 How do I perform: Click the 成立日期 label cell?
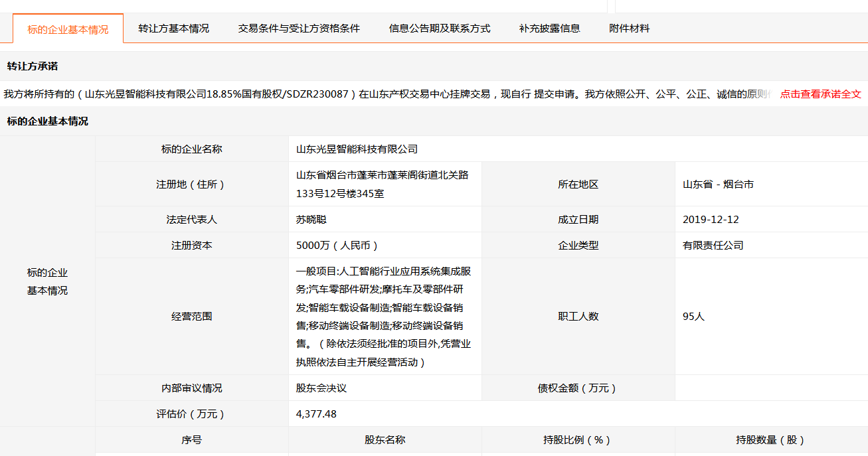578,220
